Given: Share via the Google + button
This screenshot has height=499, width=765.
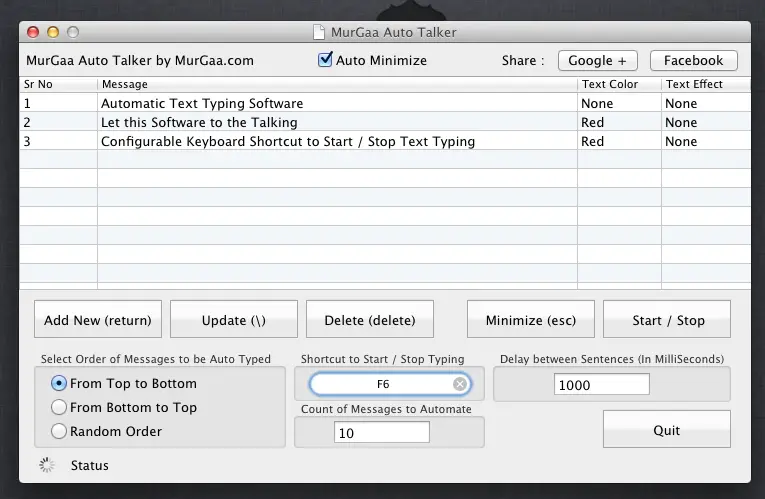Looking at the screenshot, I should [x=597, y=60].
